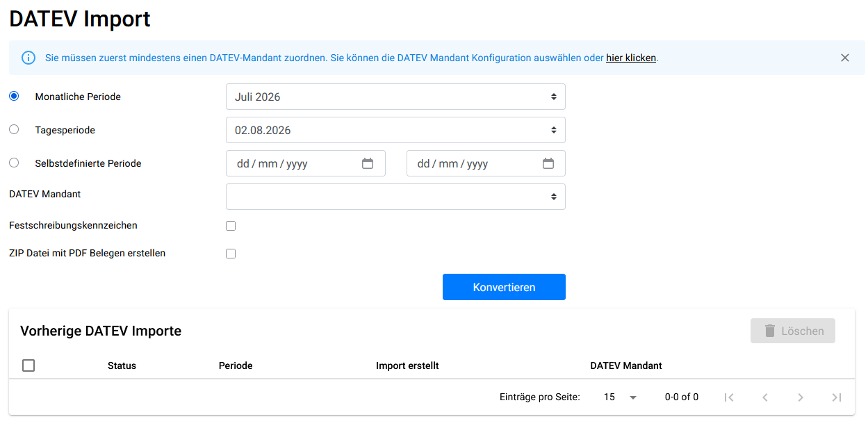Click the 'ZIP Datei mit PDF Belegen erstellen' label
Image resolution: width=868 pixels, height=428 pixels.
(x=88, y=253)
